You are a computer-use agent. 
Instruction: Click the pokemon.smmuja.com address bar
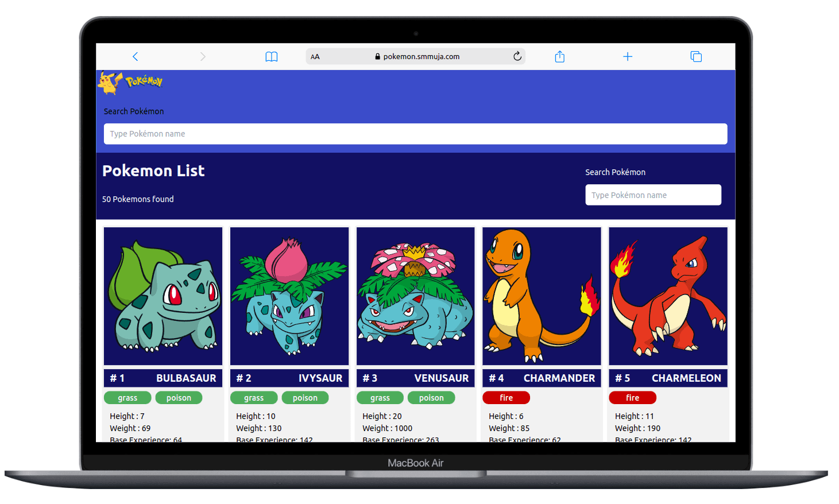point(416,56)
